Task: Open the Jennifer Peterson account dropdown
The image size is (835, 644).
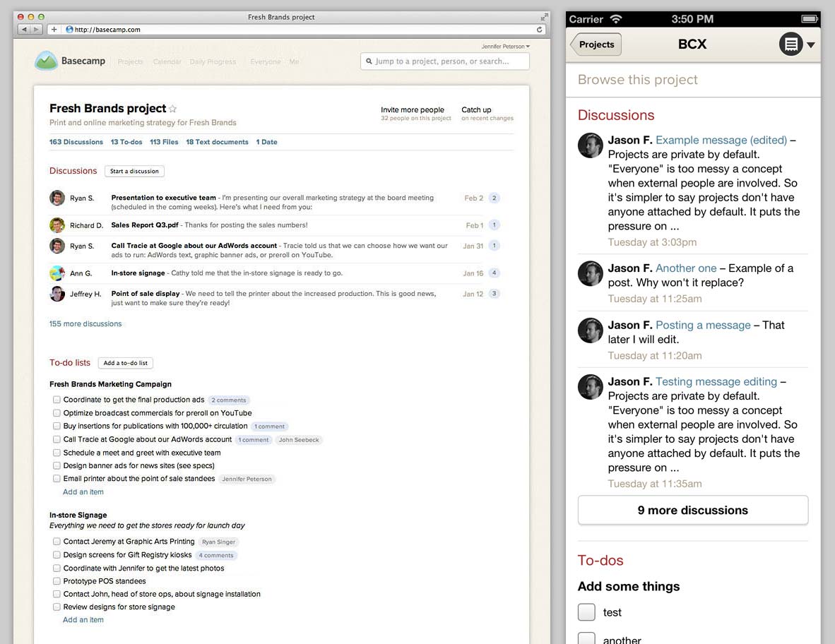Action: (x=505, y=47)
